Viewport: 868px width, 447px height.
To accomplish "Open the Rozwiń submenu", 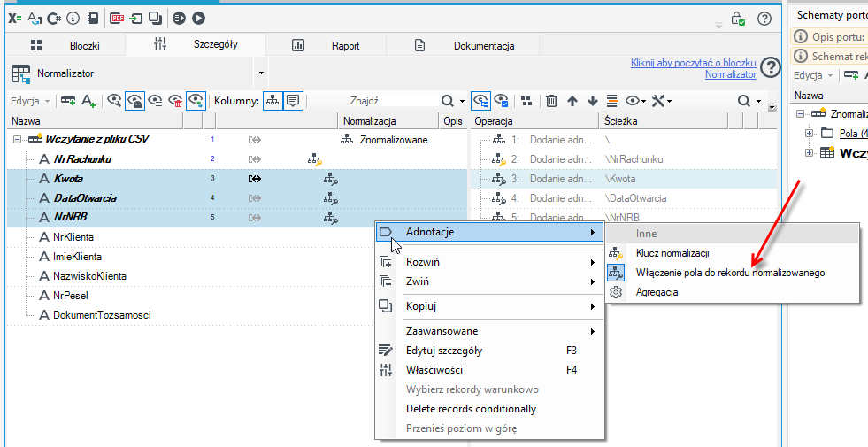I will coord(489,262).
